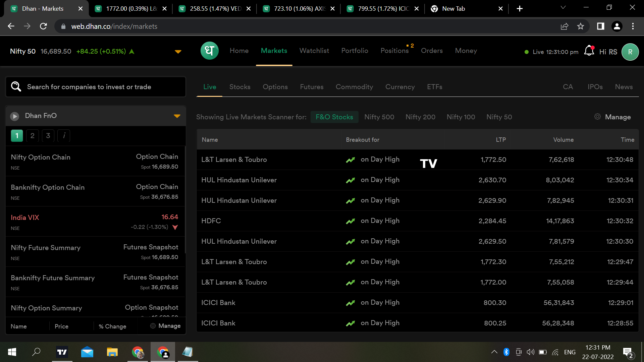Open the browser side panel
644x362 pixels.
pos(601,26)
